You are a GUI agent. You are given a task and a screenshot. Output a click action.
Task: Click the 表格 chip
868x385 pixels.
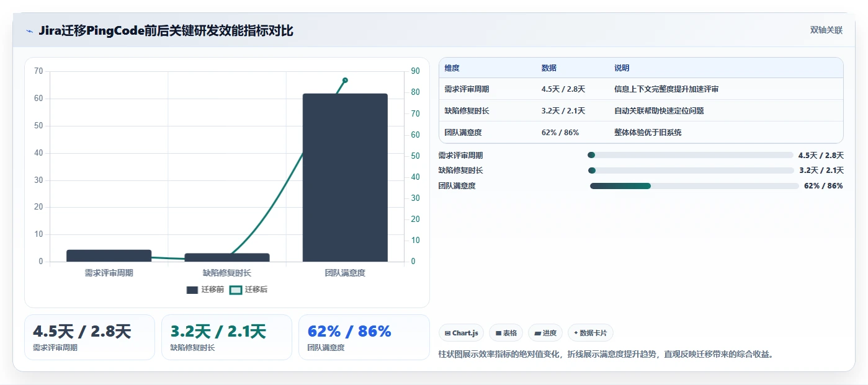click(x=506, y=333)
